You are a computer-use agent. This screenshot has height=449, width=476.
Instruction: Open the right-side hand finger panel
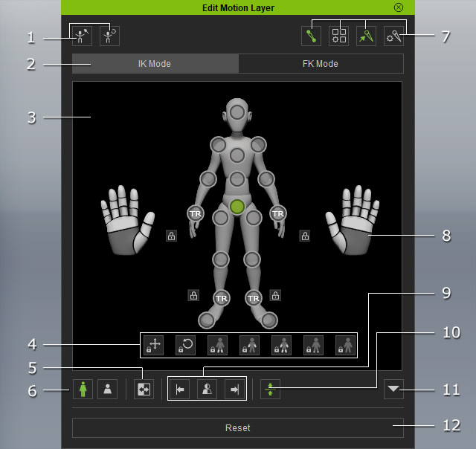tap(352, 220)
